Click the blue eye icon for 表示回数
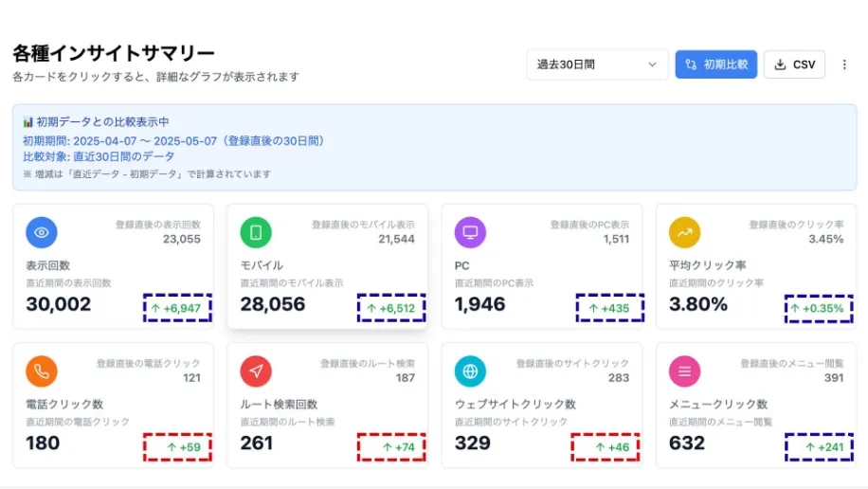This screenshot has width=868, height=489. [42, 232]
